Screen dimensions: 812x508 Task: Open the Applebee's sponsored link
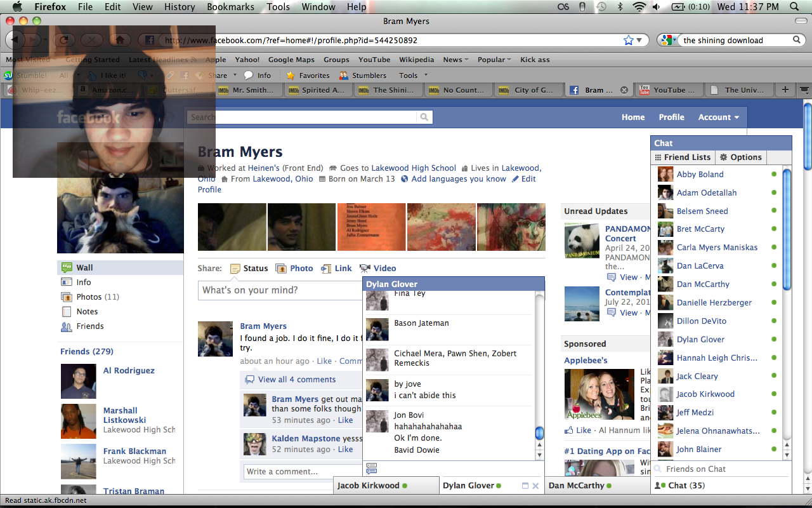[586, 361]
